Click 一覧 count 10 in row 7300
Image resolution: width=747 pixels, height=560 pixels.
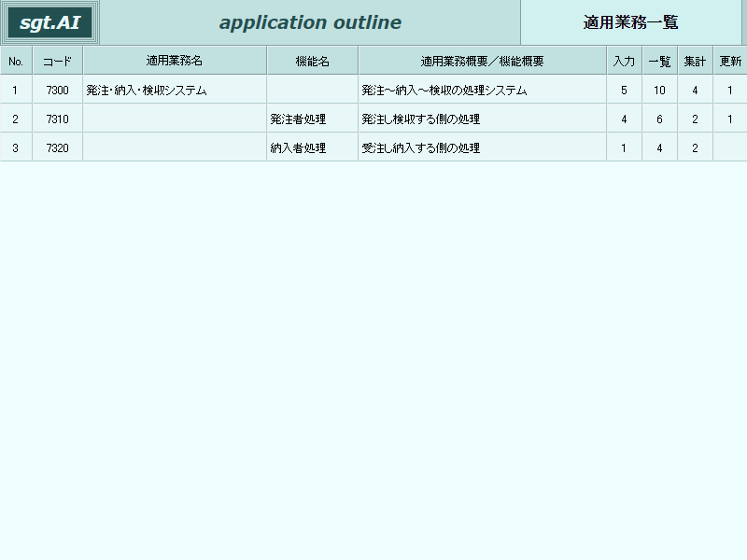pos(660,90)
